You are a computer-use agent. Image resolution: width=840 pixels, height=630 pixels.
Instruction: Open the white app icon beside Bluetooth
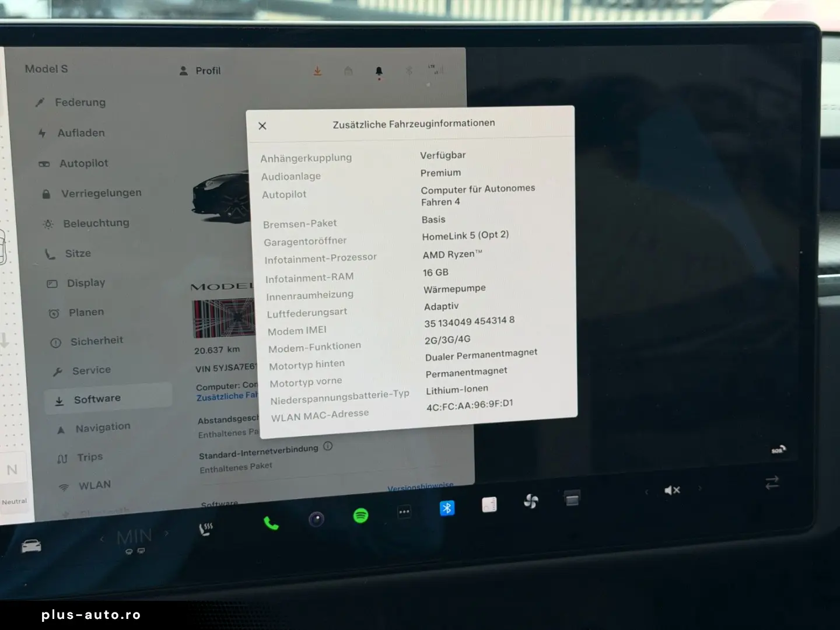point(489,505)
